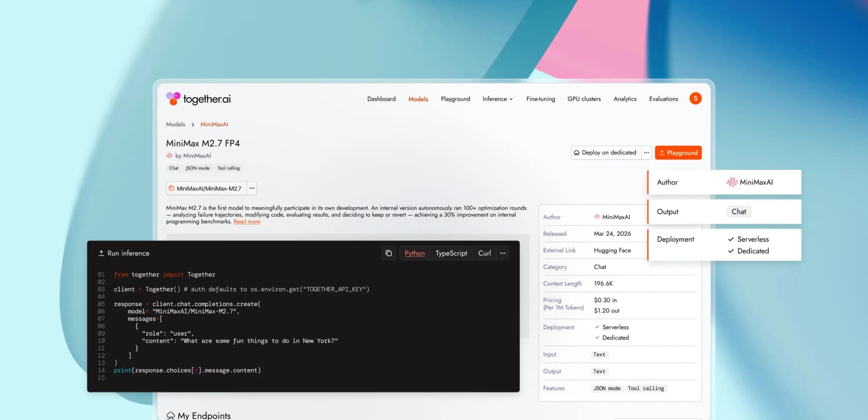The height and width of the screenshot is (420, 868).
Task: Go to the Playground nav item
Action: click(x=455, y=99)
